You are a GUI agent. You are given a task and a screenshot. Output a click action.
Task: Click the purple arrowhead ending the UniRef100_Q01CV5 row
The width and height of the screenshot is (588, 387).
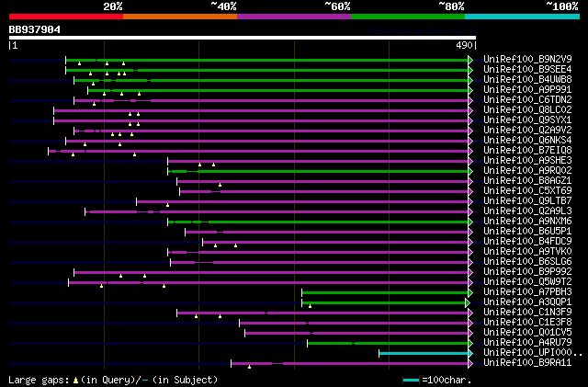tap(470, 334)
